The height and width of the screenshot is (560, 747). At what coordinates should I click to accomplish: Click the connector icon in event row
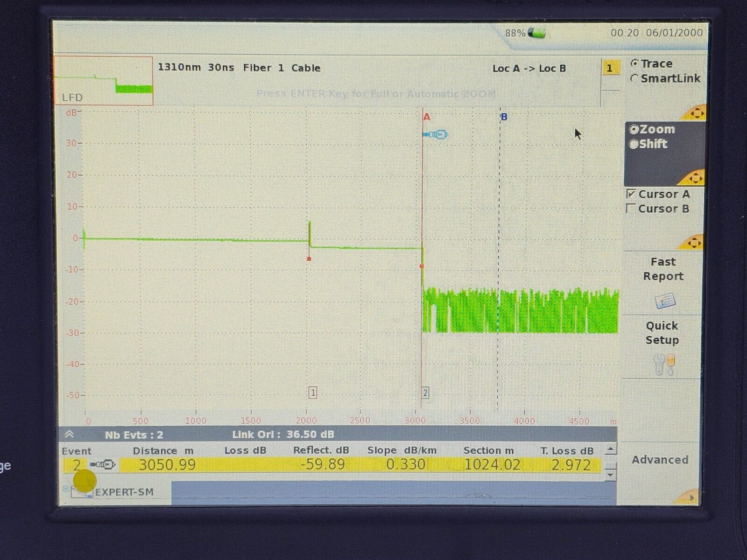[103, 464]
